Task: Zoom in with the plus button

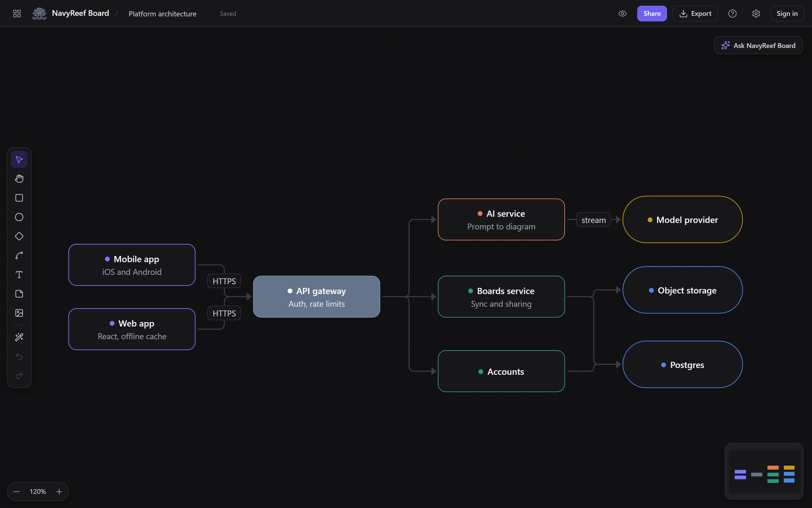Action: coord(59,491)
